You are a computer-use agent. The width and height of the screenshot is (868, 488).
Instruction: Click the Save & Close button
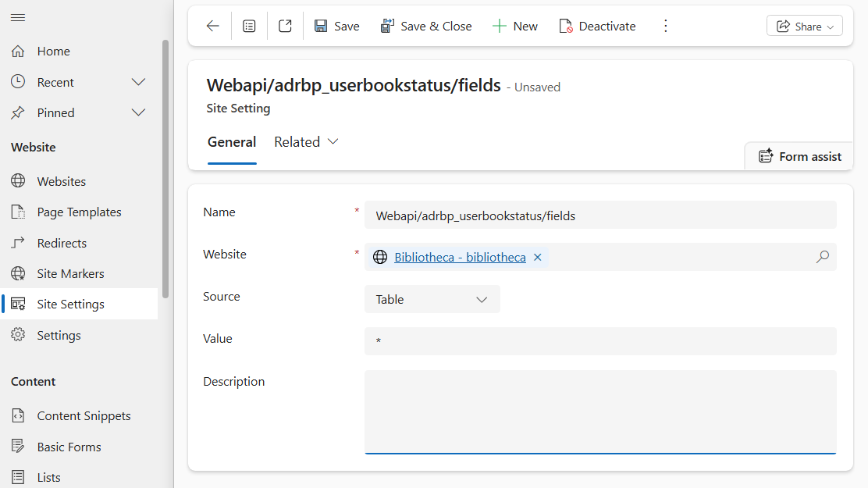(x=426, y=26)
